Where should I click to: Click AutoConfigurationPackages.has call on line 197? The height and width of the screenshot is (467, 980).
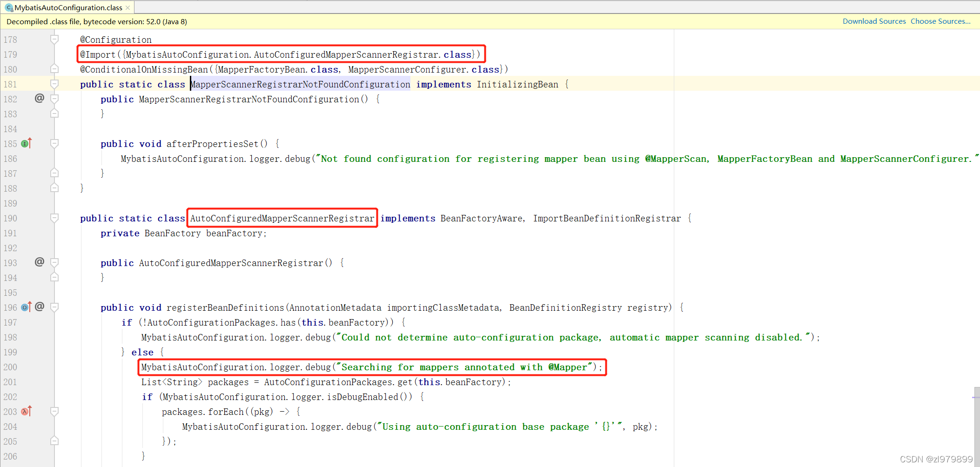point(222,322)
